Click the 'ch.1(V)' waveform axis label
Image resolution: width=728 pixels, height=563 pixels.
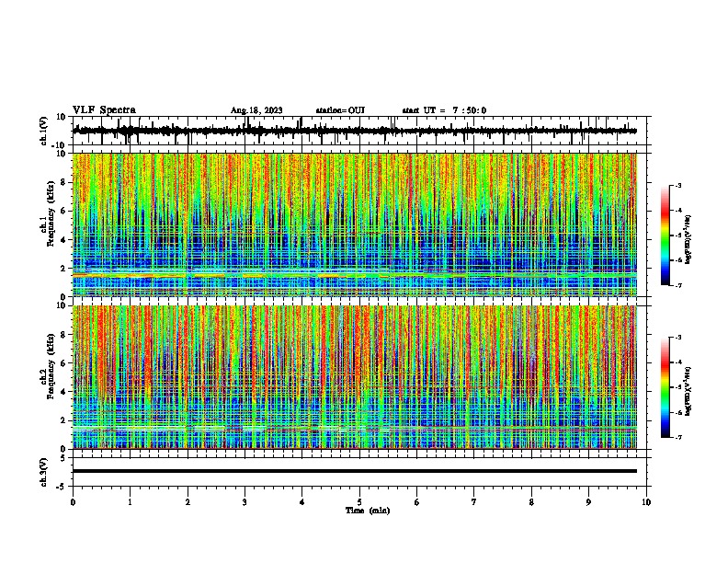(x=43, y=131)
